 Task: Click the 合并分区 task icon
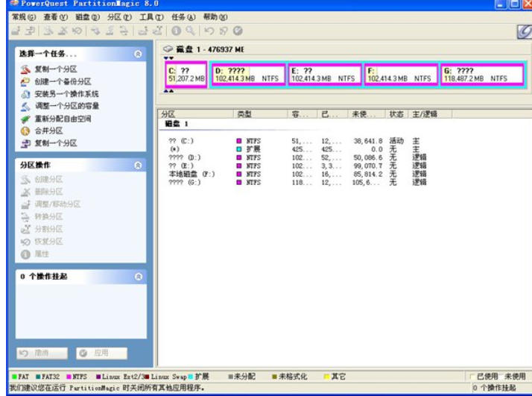pyautogui.click(x=24, y=131)
